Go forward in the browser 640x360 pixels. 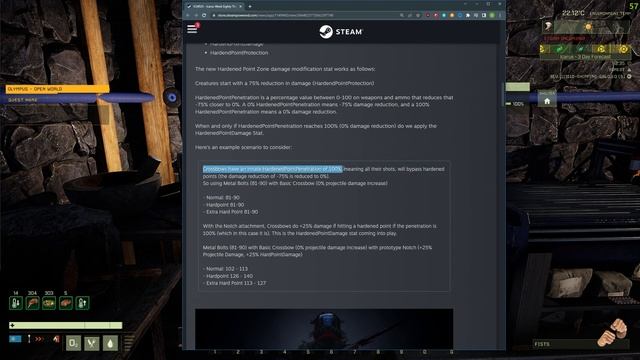(196, 15)
